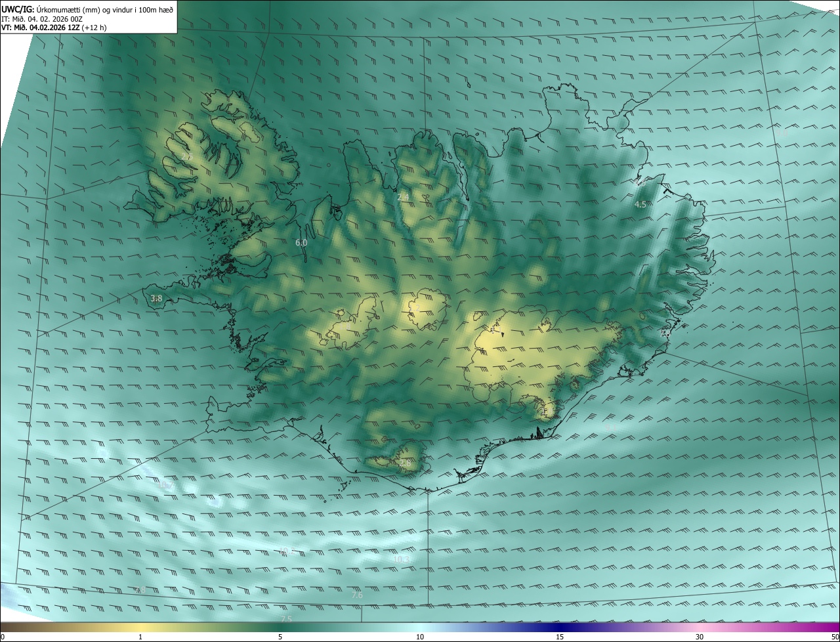This screenshot has height=642, width=840.
Task: Click the '10.3' value label over the southern ocean
Action: [x=402, y=559]
